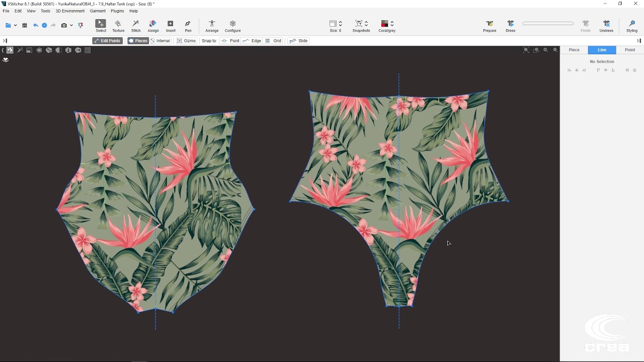
Task: Click the mask icon below view toolbar
Action: 6,59
